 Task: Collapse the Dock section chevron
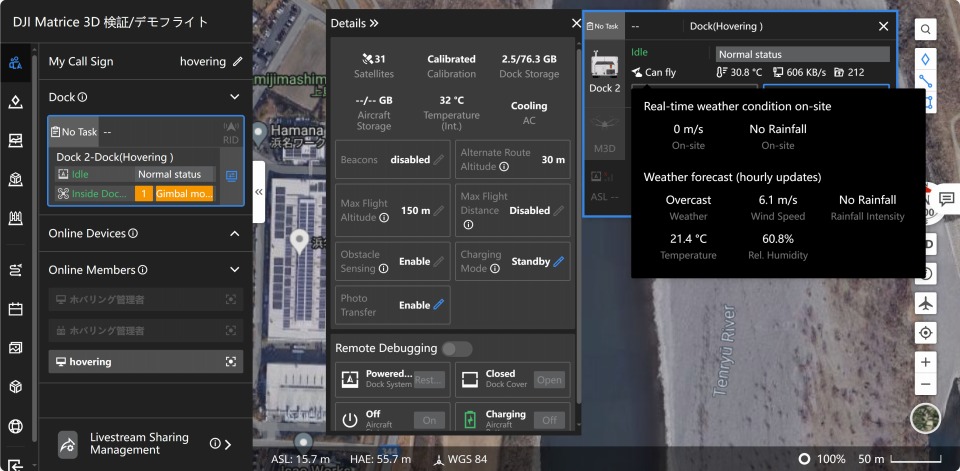(234, 97)
